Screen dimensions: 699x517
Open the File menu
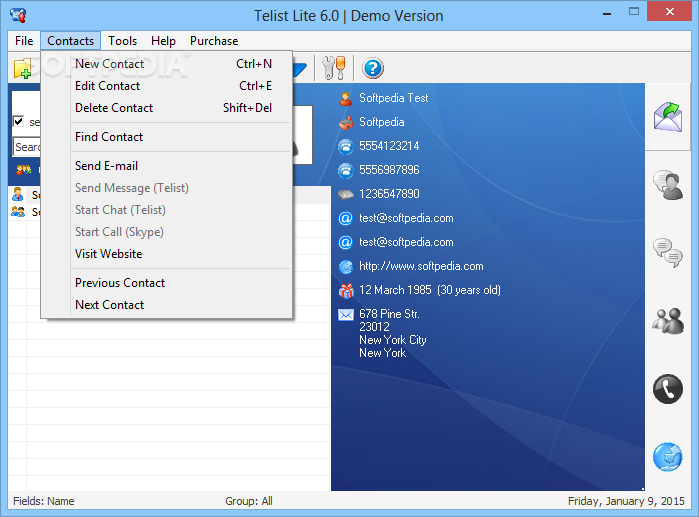coord(24,41)
